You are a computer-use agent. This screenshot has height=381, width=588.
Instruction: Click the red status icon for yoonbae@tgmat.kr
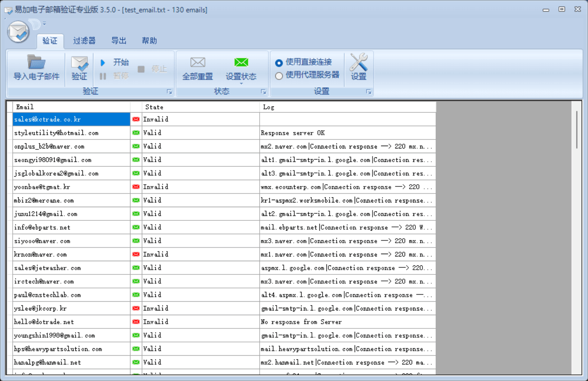click(136, 187)
